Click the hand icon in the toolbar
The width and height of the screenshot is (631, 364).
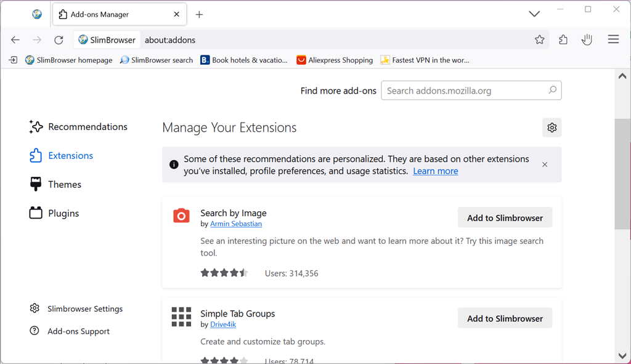(x=587, y=39)
